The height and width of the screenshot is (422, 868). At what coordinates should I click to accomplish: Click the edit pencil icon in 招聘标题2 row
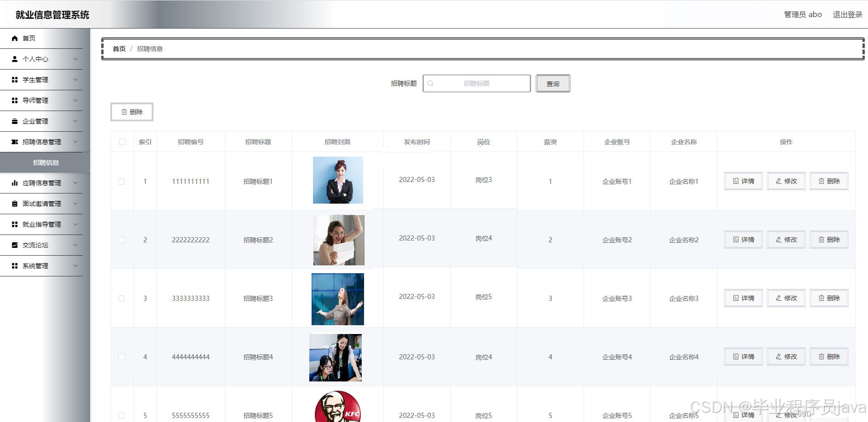[779, 240]
